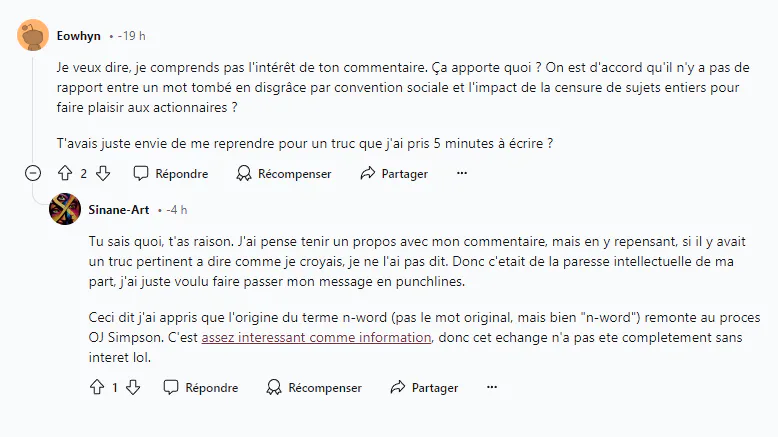The height and width of the screenshot is (437, 778).
Task: Open Sinane-Art's avatar profile picture
Action: coord(65,209)
